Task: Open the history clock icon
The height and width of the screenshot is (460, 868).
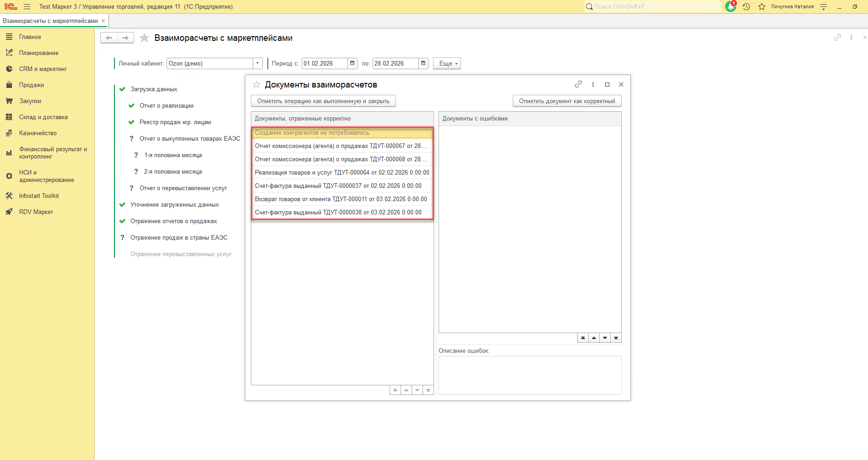Action: pyautogui.click(x=746, y=7)
